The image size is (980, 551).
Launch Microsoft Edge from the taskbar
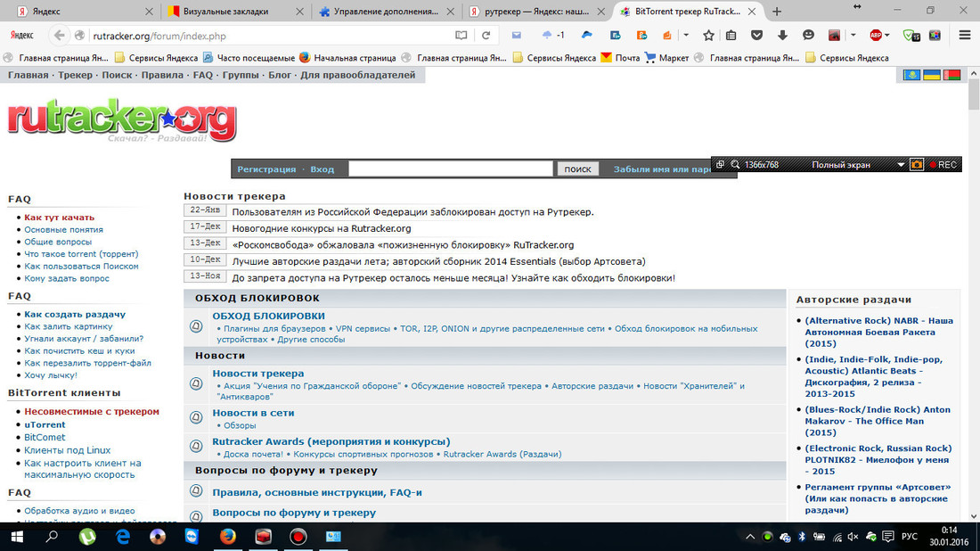pyautogui.click(x=123, y=537)
